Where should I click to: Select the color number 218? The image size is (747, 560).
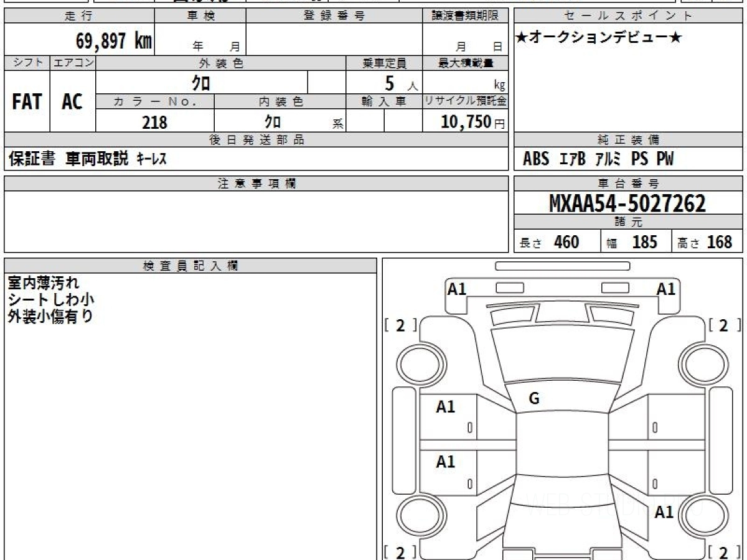tap(155, 122)
